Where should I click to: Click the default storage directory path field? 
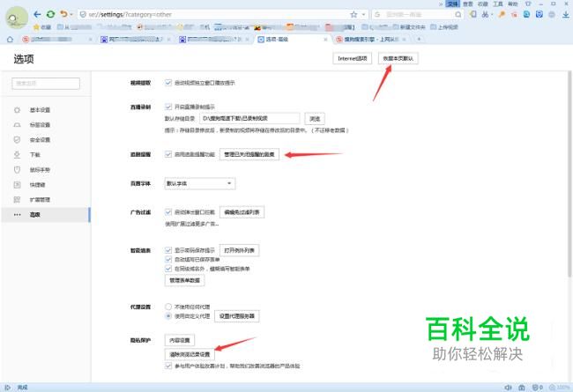click(x=249, y=118)
